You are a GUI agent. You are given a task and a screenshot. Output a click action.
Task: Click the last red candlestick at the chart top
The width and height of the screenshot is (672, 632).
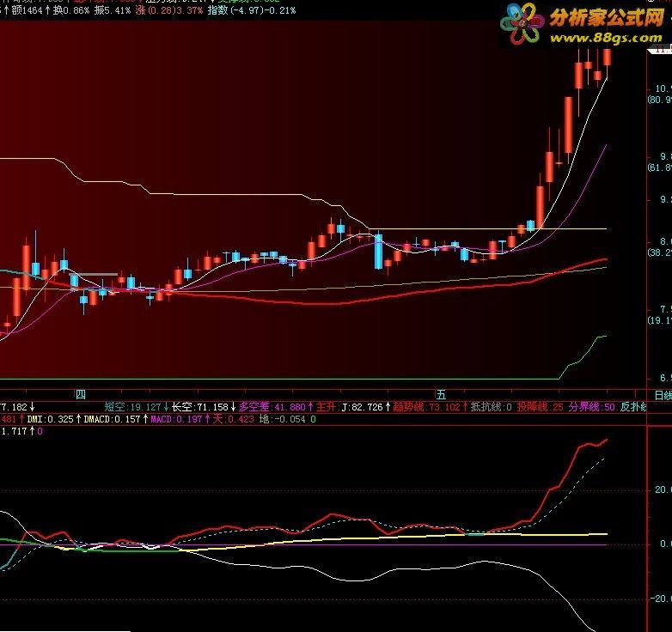tap(607, 57)
